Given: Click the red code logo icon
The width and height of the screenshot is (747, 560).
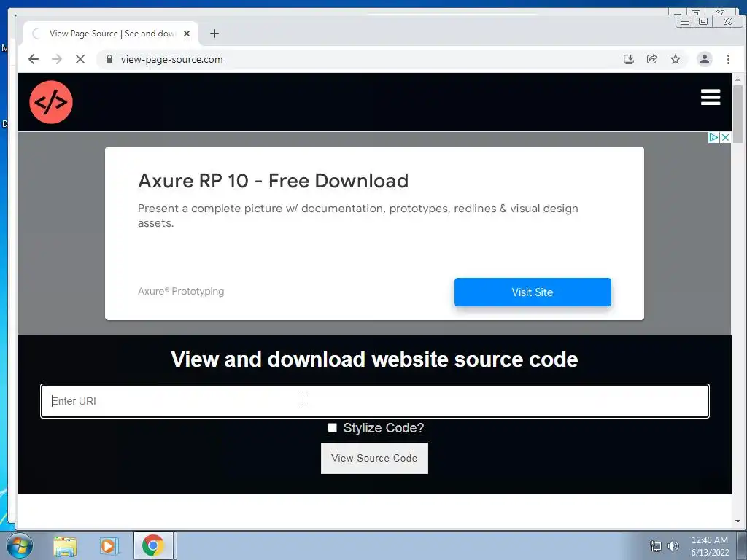Looking at the screenshot, I should tap(51, 102).
